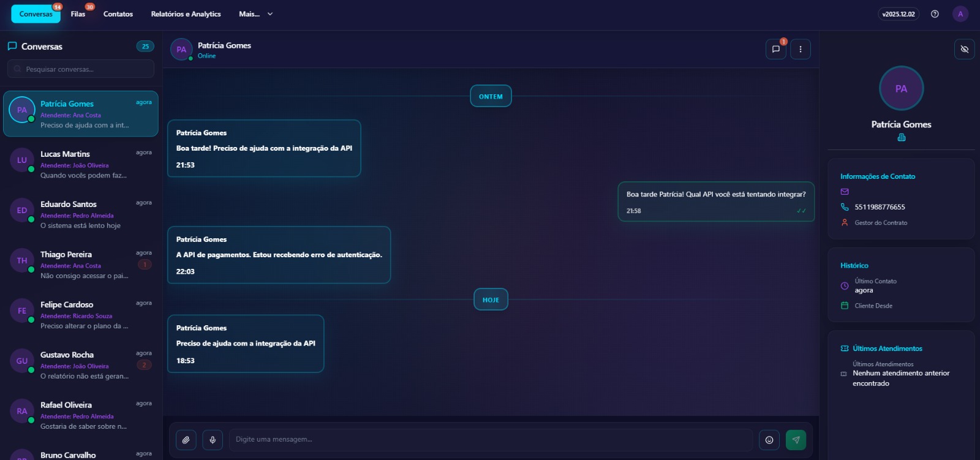Click the Gestor do Contrato label
This screenshot has width=980, height=460.
tap(881, 223)
